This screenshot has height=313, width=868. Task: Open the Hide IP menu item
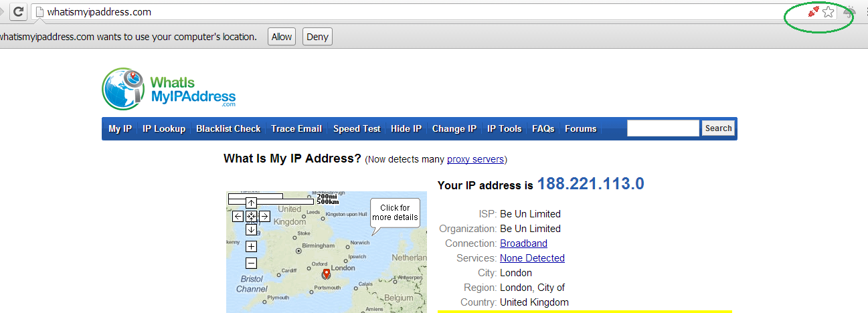[406, 128]
